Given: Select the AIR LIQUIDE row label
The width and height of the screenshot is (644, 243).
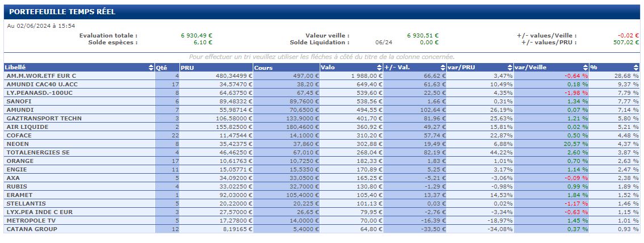Looking at the screenshot, I should (27, 127).
